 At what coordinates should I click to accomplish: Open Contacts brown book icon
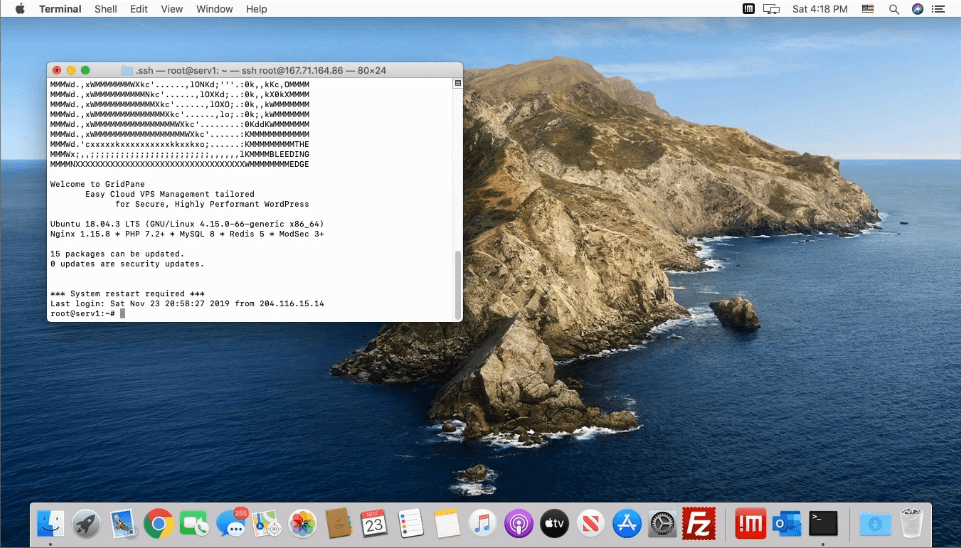[x=338, y=524]
